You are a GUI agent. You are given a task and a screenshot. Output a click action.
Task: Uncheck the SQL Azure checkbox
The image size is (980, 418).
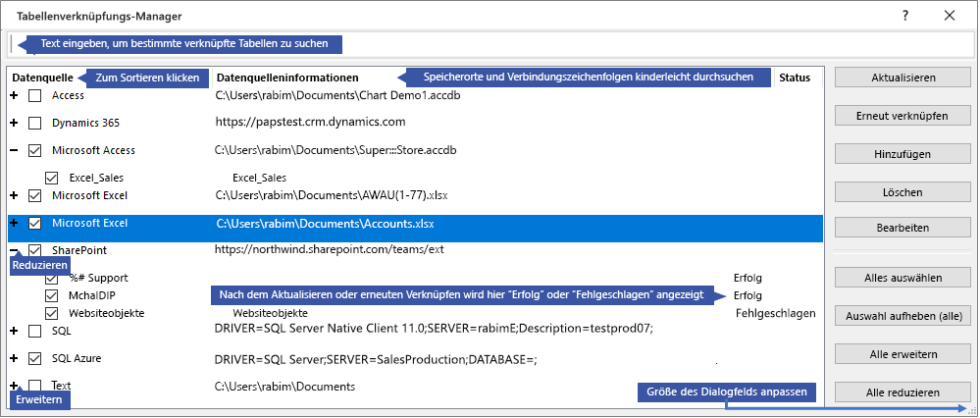point(35,359)
